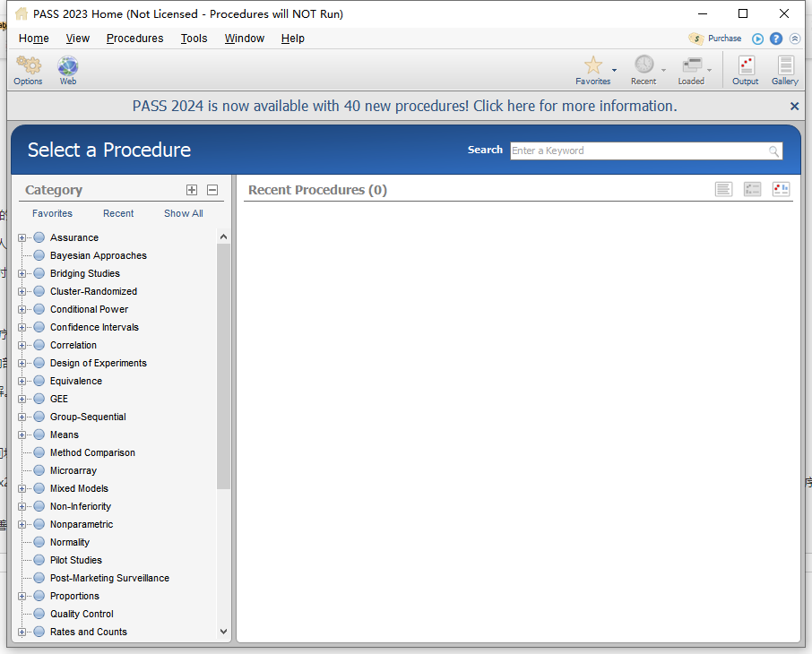Expand all categories with the plus icon

tap(192, 190)
